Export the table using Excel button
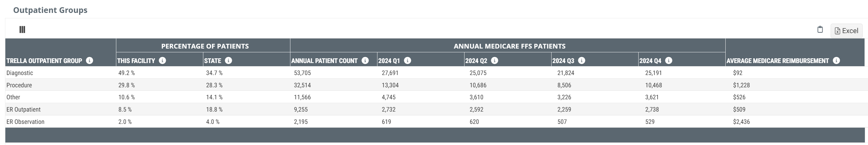The width and height of the screenshot is (868, 145). point(846,31)
